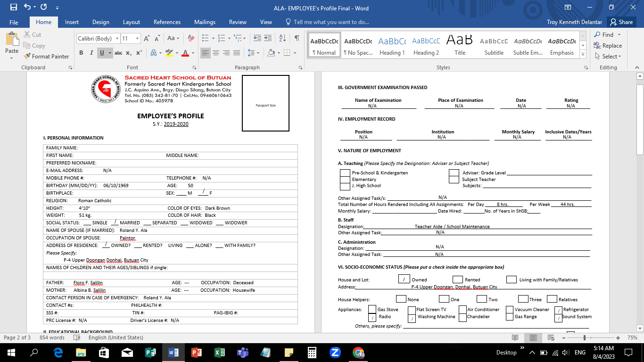Apply Italic formatting

[91, 53]
